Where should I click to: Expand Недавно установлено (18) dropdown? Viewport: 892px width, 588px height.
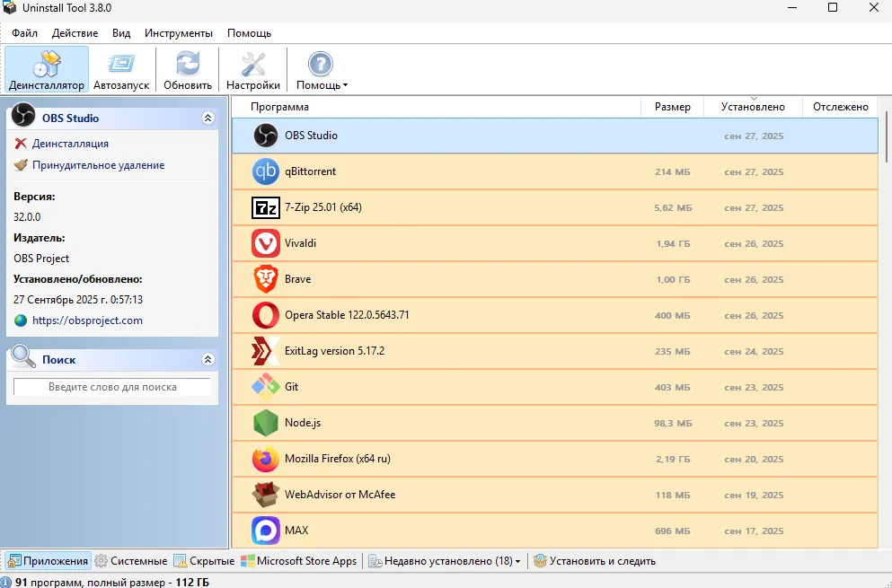point(517,562)
